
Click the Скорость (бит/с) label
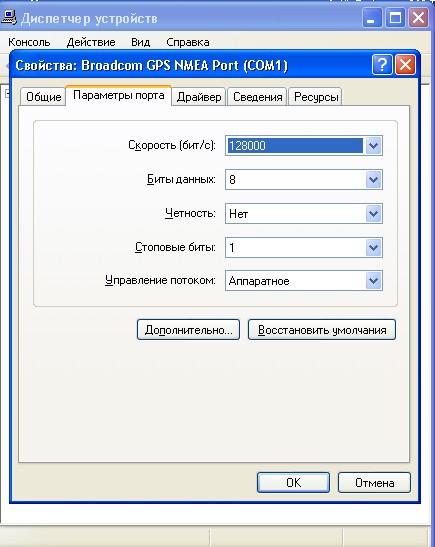(x=172, y=145)
